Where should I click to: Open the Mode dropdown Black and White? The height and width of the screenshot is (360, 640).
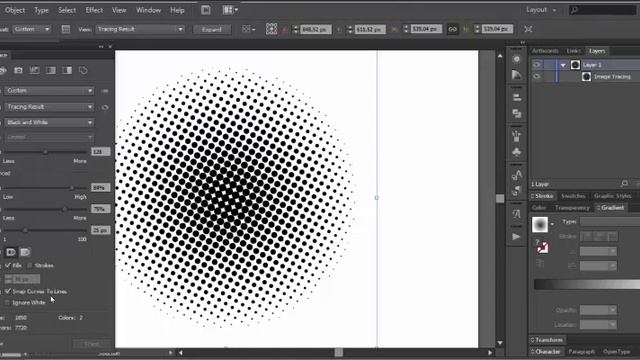click(x=49, y=122)
